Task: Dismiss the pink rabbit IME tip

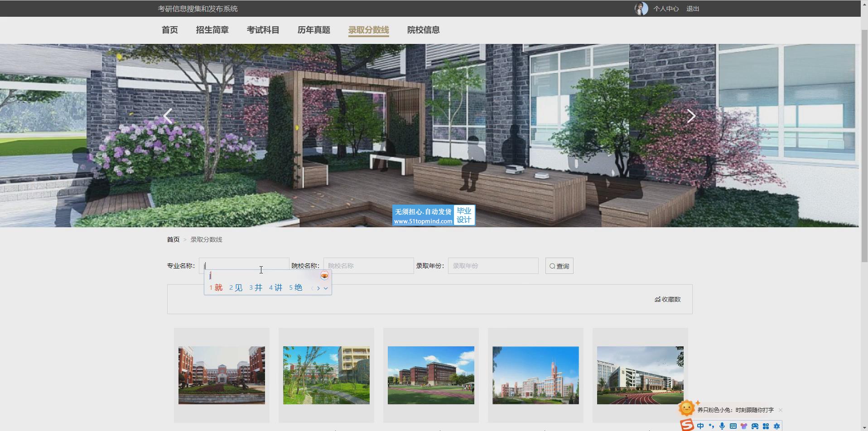Action: click(x=780, y=410)
